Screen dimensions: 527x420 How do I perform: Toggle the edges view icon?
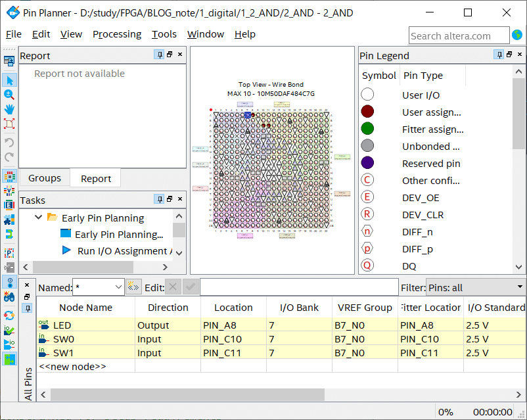9,205
